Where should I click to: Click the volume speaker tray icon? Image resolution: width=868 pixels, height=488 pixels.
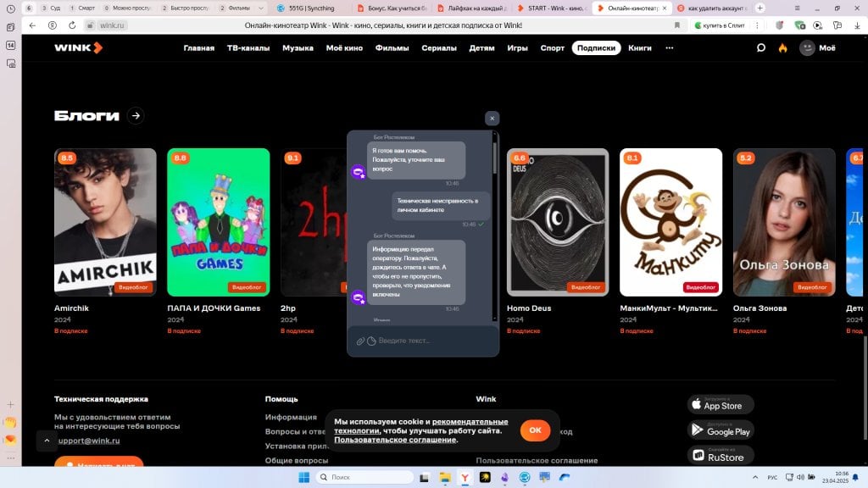tap(800, 477)
